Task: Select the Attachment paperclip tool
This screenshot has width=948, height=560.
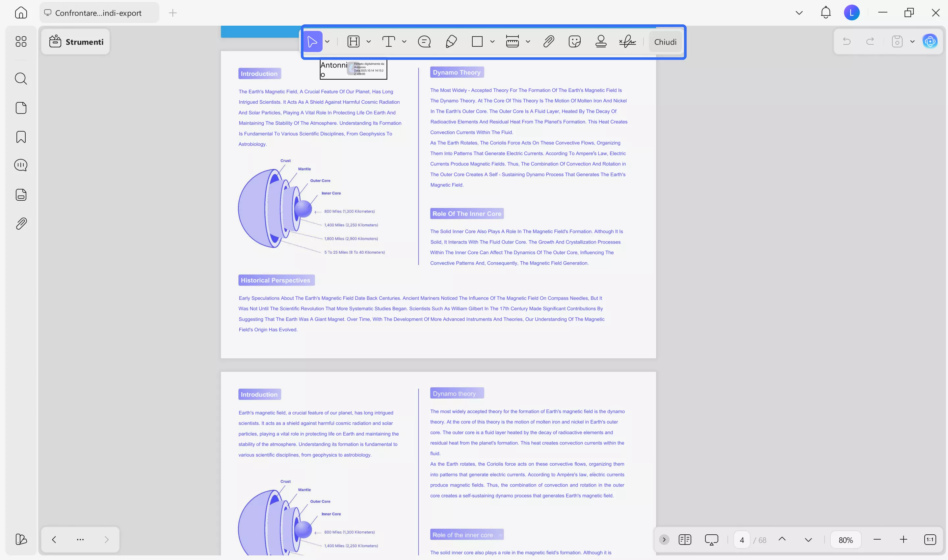Action: click(548, 41)
